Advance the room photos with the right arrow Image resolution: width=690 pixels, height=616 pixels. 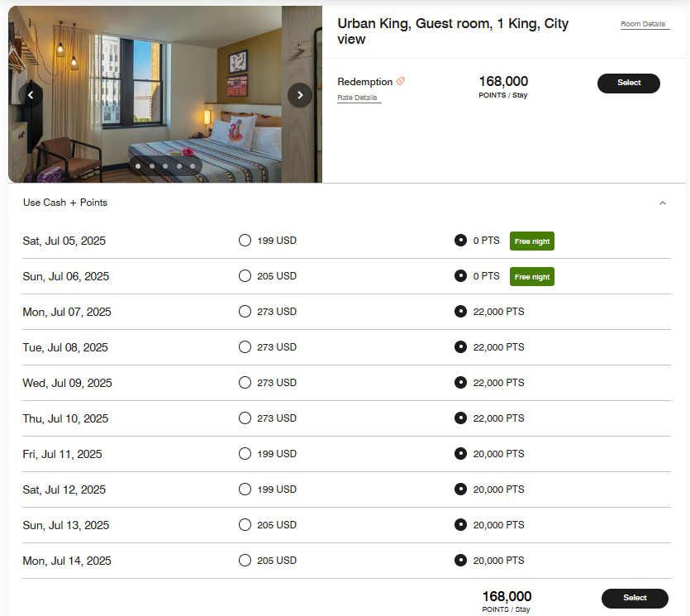[300, 95]
